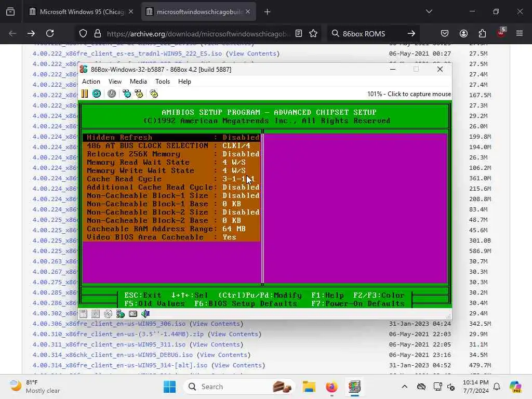Screen dimensions: 532x399
Task: Click '101% - Click to capture mouse' status
Action: tap(409, 94)
